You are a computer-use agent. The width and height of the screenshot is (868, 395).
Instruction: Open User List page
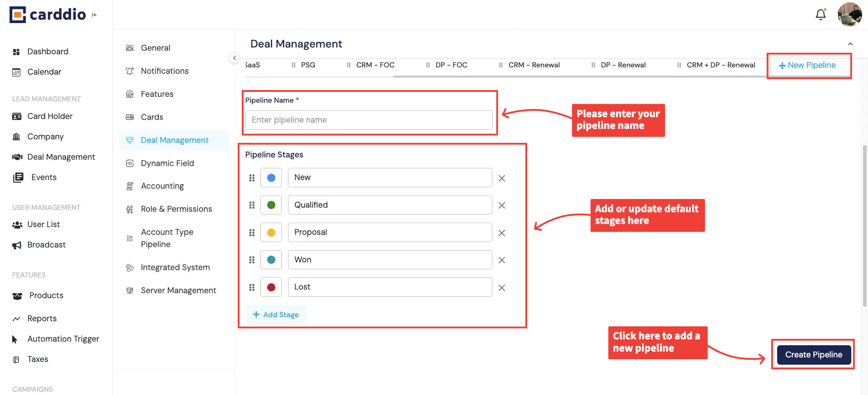coord(43,224)
